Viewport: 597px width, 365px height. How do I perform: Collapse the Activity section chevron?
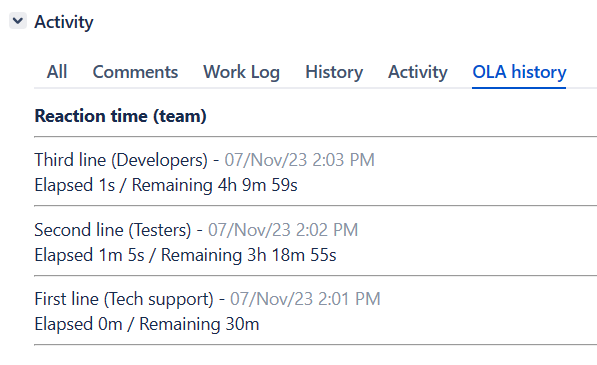[x=18, y=21]
